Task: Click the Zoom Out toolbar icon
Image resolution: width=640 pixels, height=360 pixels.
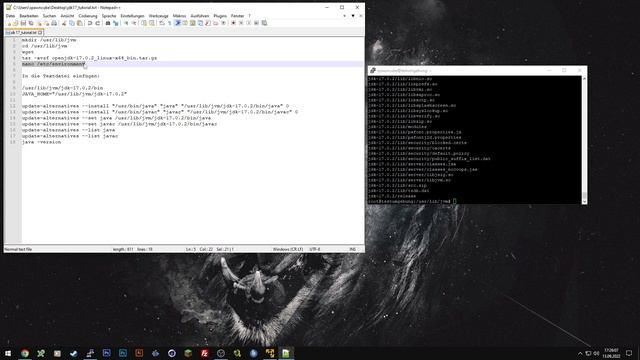Action: (x=134, y=23)
